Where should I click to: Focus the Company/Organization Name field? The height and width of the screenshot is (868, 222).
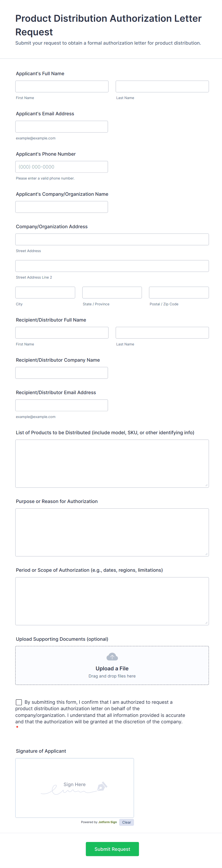pyautogui.click(x=62, y=207)
